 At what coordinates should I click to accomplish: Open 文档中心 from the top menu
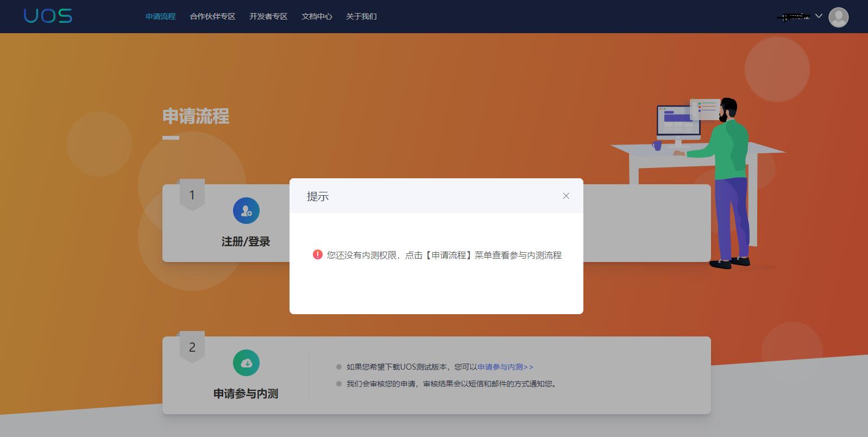(x=317, y=16)
